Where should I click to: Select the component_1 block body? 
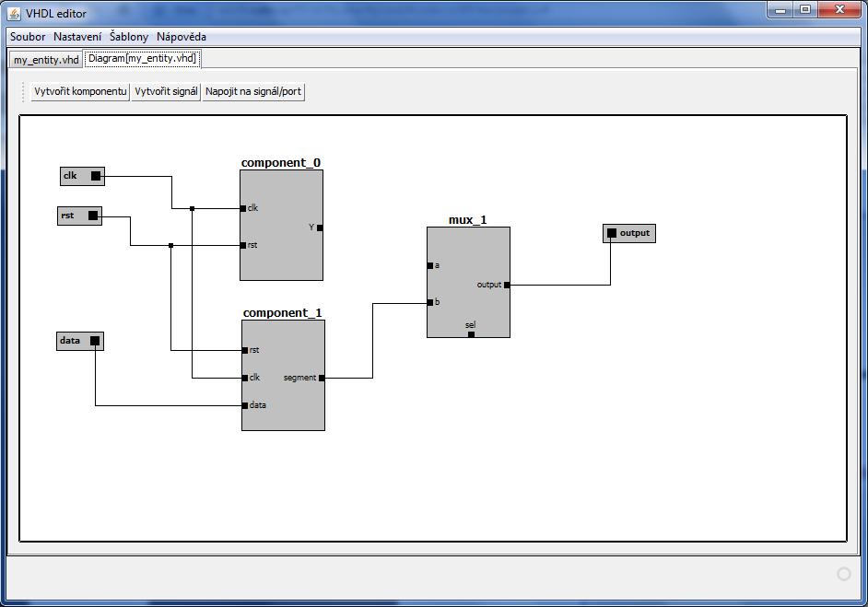[x=283, y=375]
